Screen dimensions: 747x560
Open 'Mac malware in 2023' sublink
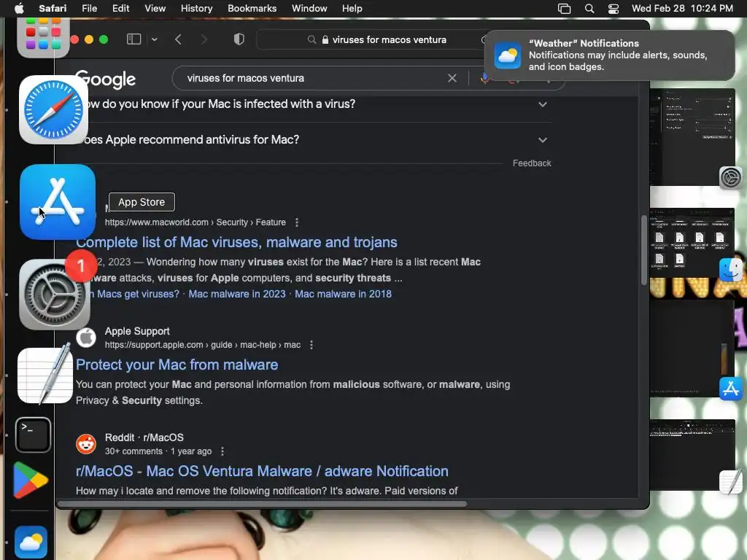tap(237, 294)
